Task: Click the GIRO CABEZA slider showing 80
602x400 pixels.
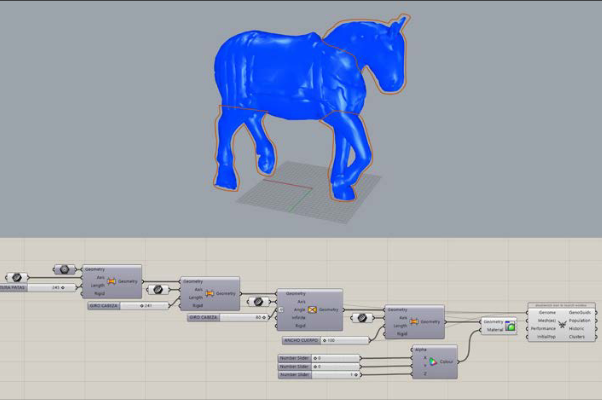Action: tap(228, 318)
